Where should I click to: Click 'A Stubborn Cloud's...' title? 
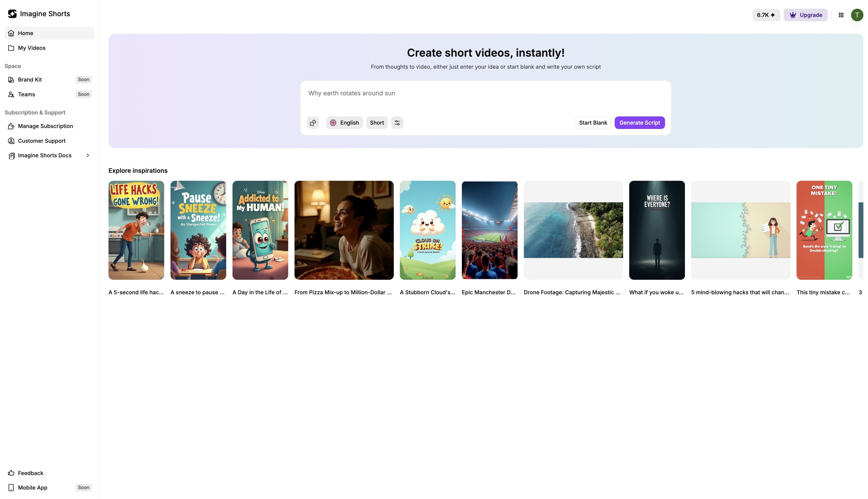click(428, 292)
